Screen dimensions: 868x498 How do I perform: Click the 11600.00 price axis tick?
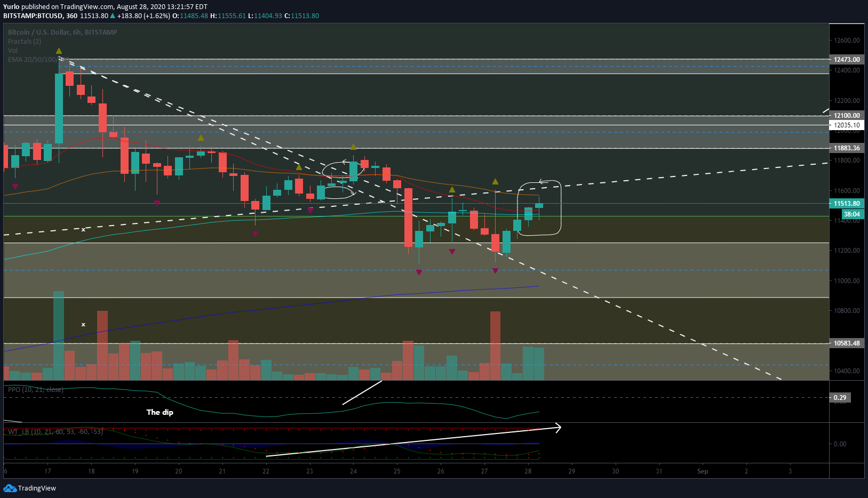[x=847, y=191]
